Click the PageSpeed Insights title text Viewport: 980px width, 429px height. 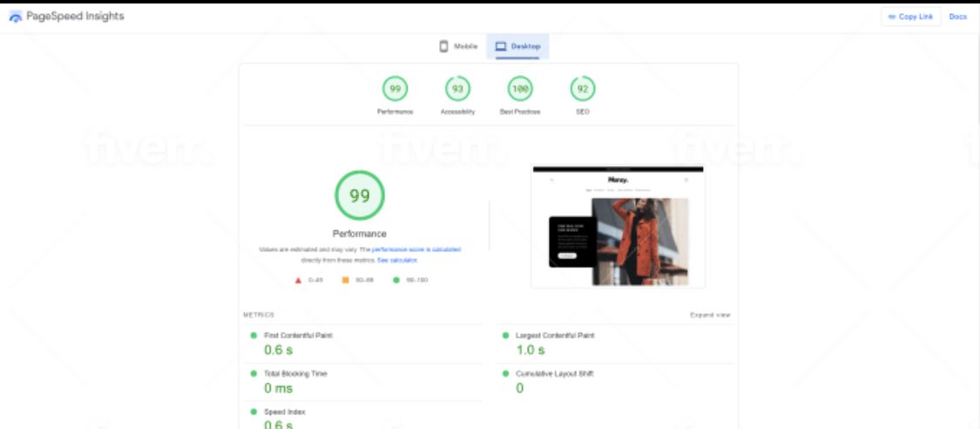click(75, 17)
